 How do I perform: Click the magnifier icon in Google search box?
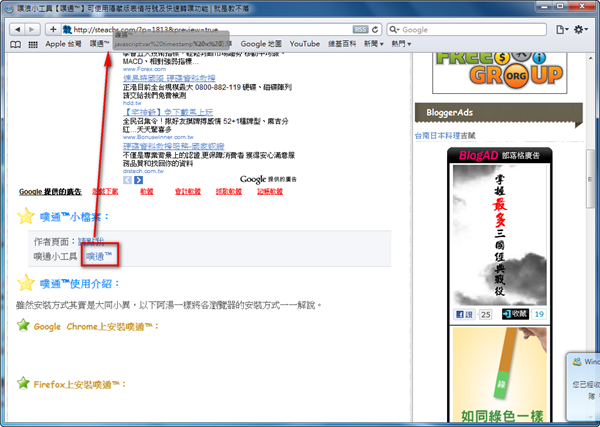(x=394, y=29)
